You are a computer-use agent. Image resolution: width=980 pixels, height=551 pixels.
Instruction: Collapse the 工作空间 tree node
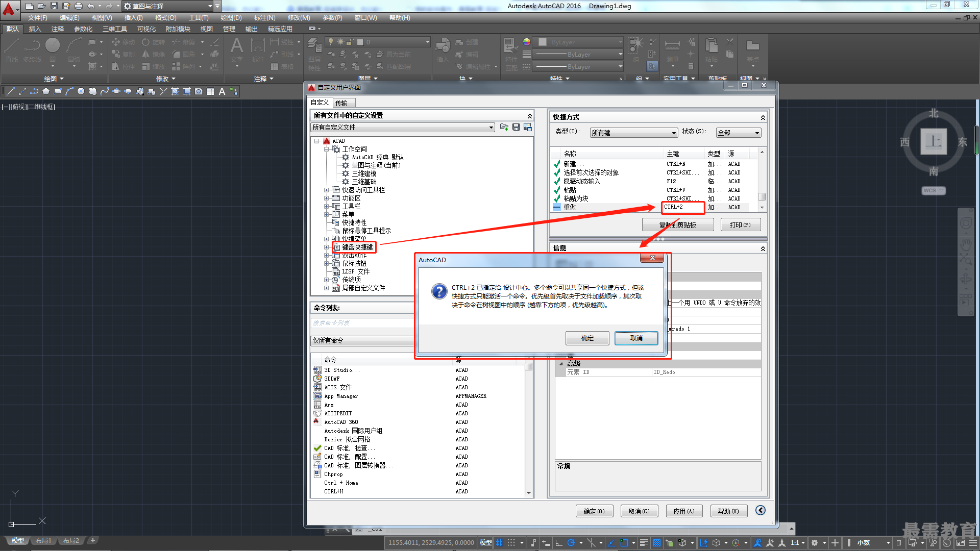326,149
